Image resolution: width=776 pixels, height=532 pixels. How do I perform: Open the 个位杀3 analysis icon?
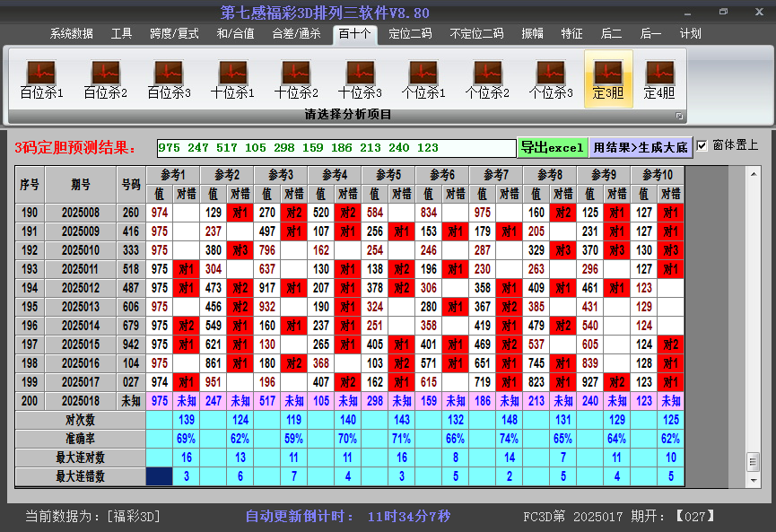click(550, 79)
